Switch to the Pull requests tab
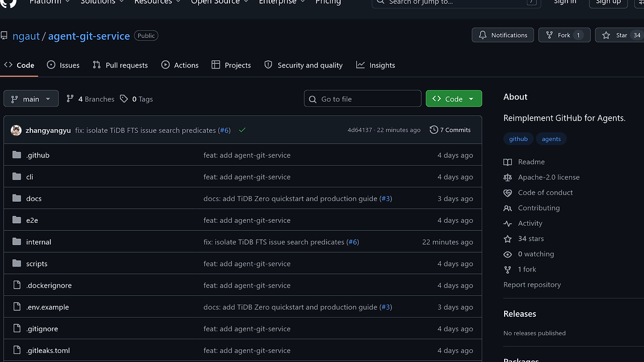Screen dimensions: 644x362 (x=120, y=65)
